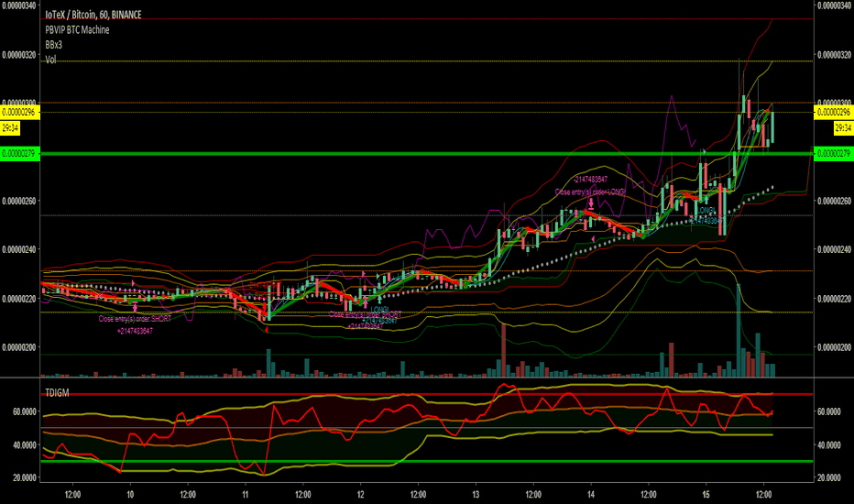The width and height of the screenshot is (854, 504).
Task: Click the date label 13 on time axis
Action: pos(476,495)
